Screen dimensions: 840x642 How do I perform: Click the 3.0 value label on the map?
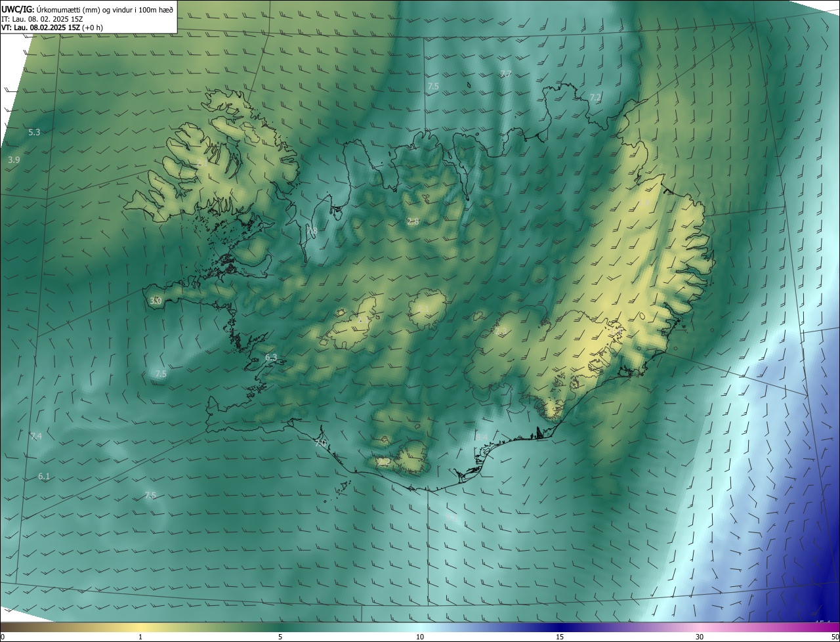point(156,301)
